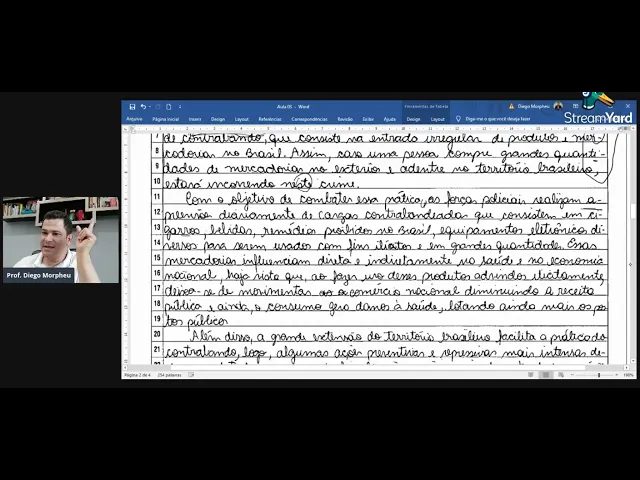The image size is (640, 480).
Task: Click the row number 15 cell
Action: click(x=157, y=258)
